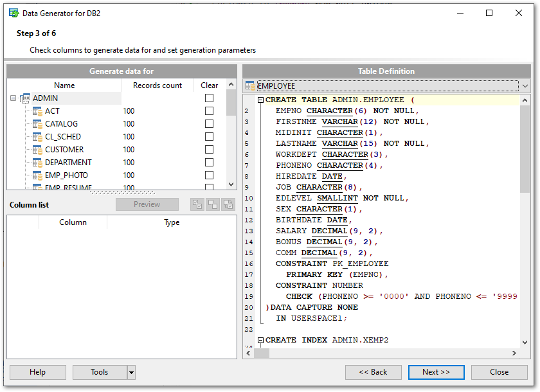Click the records count 100 for DEPARTMENT
This screenshot has width=540, height=392.
[x=129, y=163]
